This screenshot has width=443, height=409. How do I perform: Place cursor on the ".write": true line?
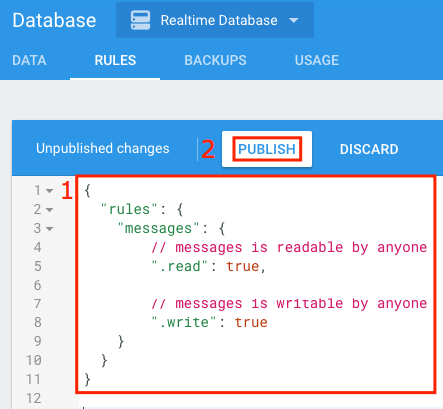[x=209, y=322]
